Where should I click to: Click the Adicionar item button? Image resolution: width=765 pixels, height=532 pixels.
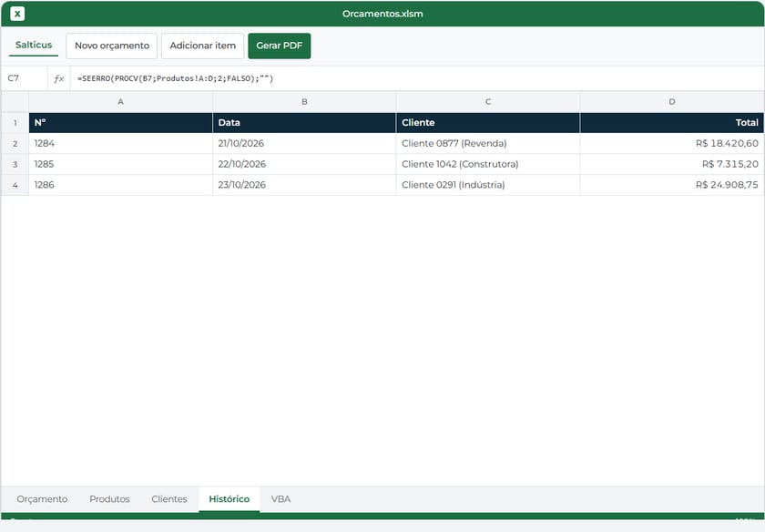click(x=202, y=46)
